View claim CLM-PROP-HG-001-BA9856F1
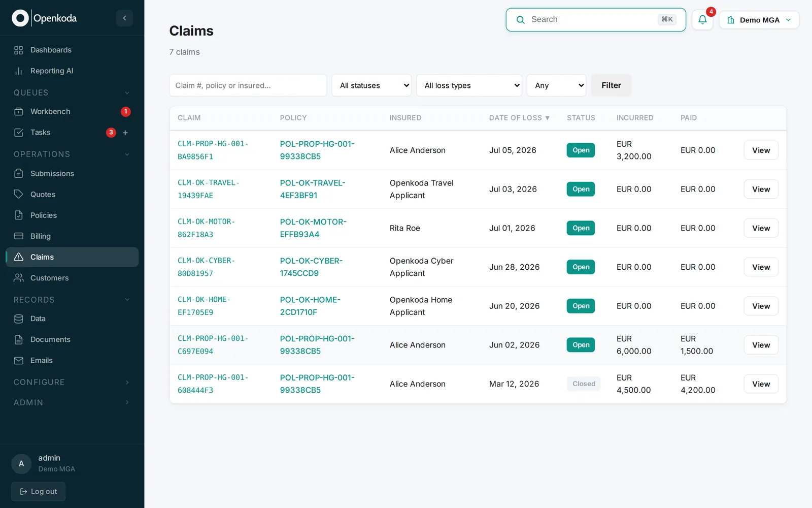The image size is (812, 508). (x=761, y=150)
